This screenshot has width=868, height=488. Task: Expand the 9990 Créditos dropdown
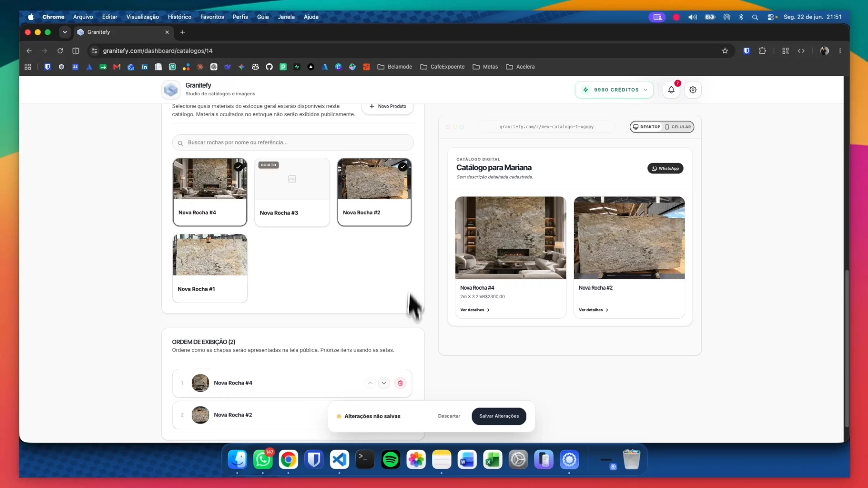(614, 90)
